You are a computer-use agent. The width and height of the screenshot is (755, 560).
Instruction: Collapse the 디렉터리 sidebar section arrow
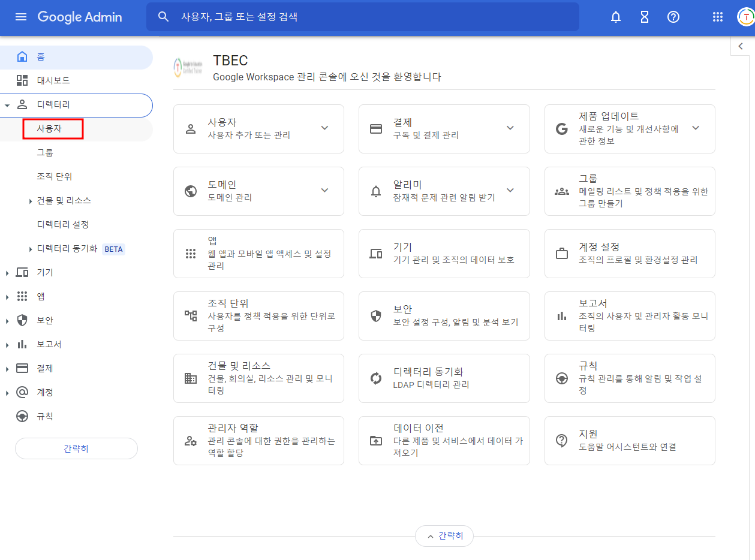(x=7, y=105)
